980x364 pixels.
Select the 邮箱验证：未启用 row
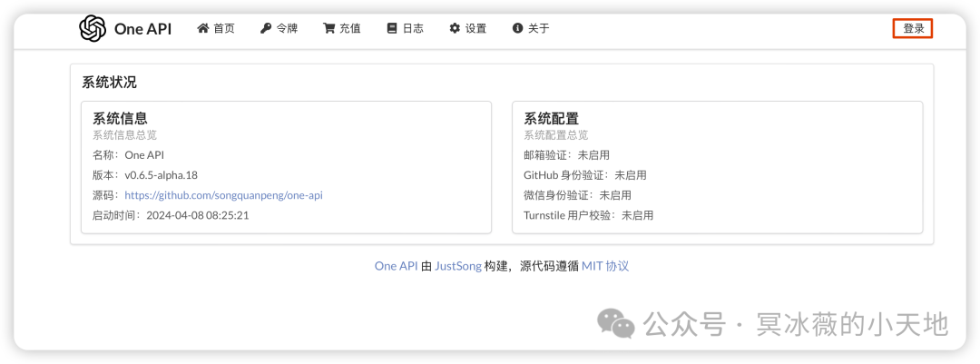click(566, 155)
